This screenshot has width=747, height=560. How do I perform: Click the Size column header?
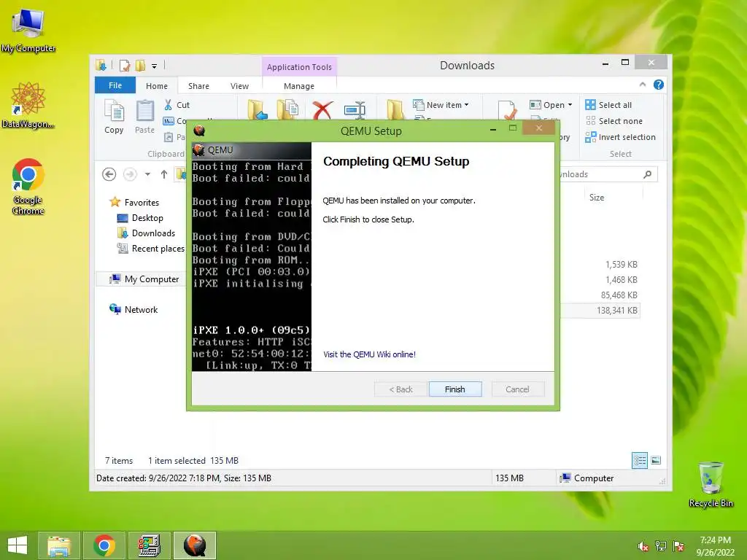pos(597,197)
